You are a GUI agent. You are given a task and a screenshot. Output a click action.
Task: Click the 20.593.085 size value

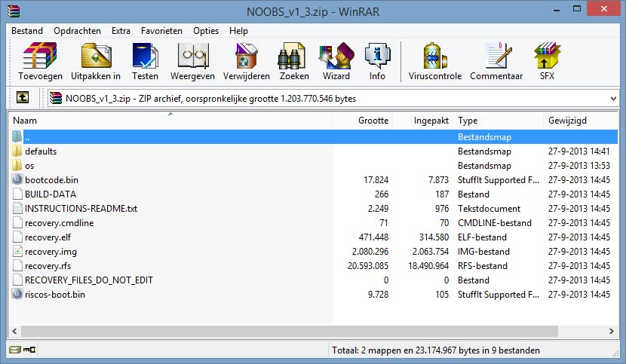click(x=368, y=266)
